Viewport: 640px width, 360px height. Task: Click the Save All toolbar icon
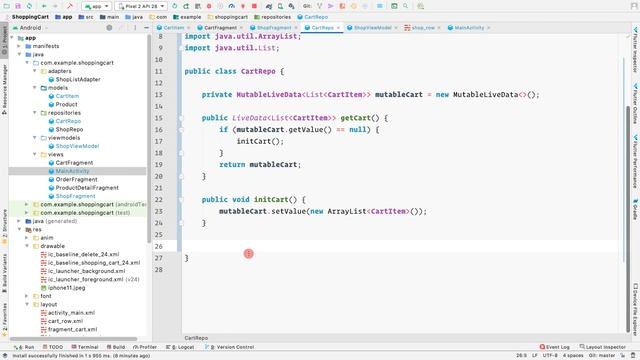click(x=18, y=6)
